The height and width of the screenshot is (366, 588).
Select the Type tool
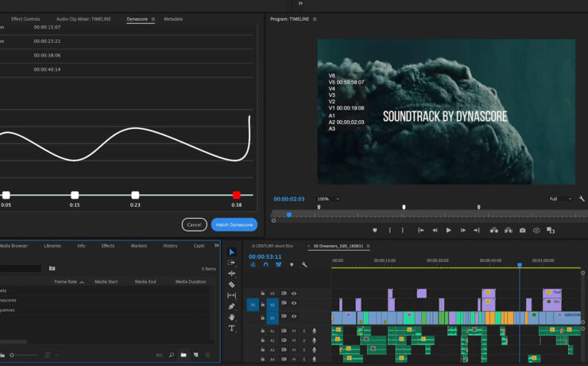pyautogui.click(x=232, y=329)
